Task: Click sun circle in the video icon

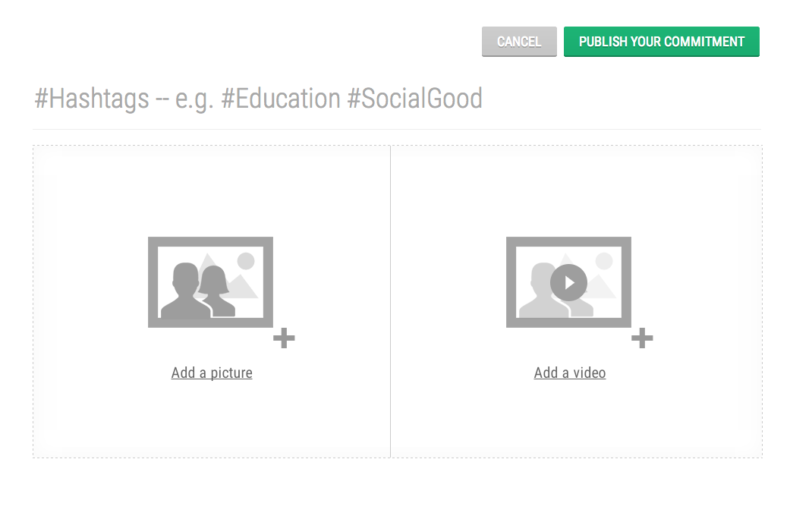Action: tap(604, 262)
